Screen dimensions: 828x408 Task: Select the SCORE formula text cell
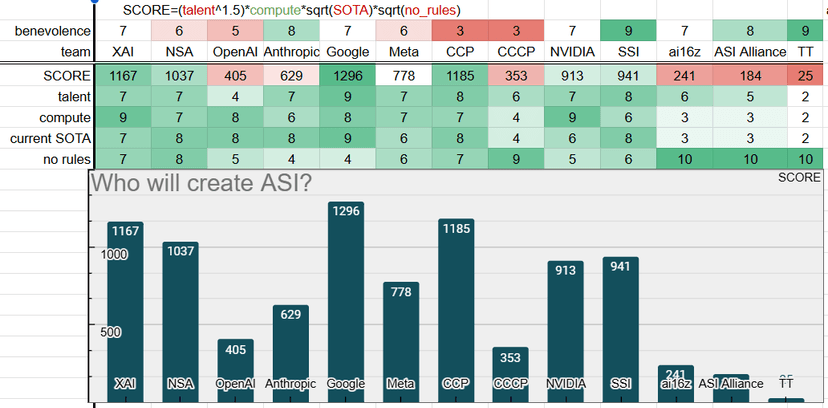(x=291, y=10)
